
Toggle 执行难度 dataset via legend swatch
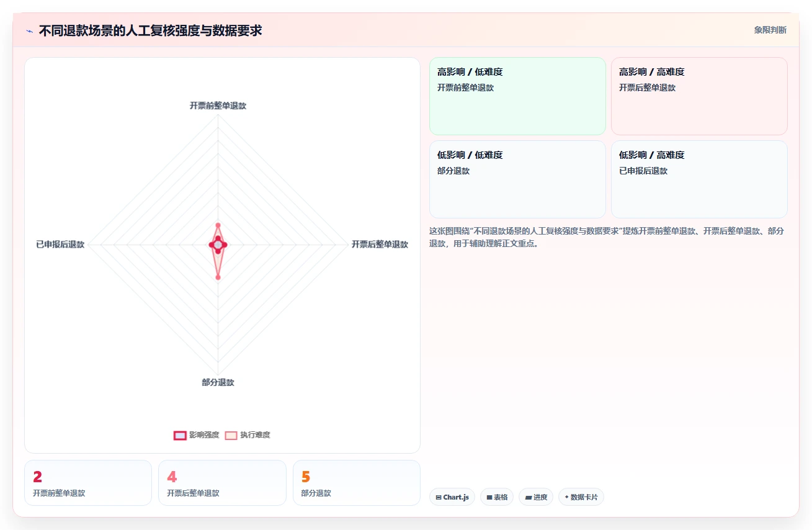point(231,435)
